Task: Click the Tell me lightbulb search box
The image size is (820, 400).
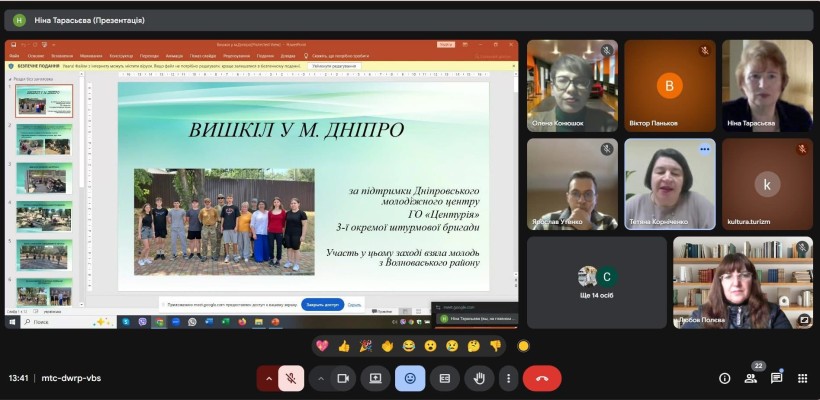Action: pyautogui.click(x=337, y=55)
